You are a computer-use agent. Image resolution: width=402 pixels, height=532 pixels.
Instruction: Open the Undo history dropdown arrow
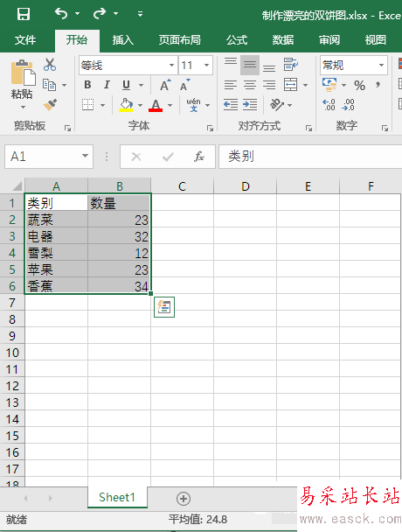point(77,14)
